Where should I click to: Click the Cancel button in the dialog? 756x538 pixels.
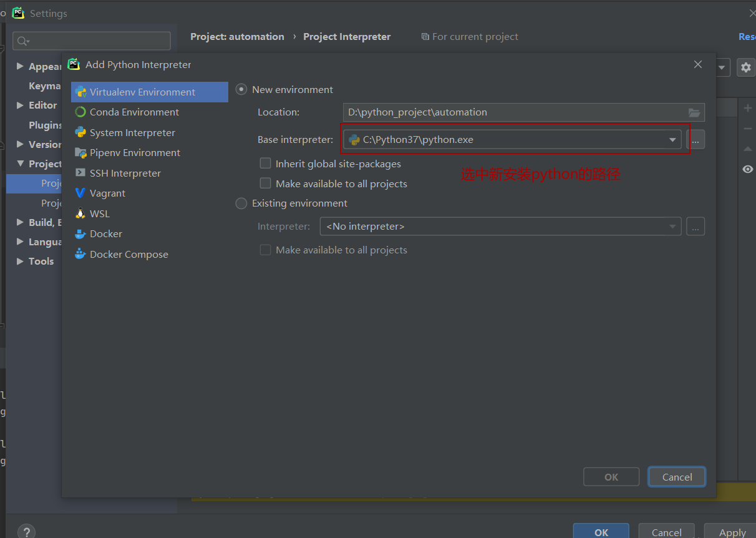click(x=676, y=476)
